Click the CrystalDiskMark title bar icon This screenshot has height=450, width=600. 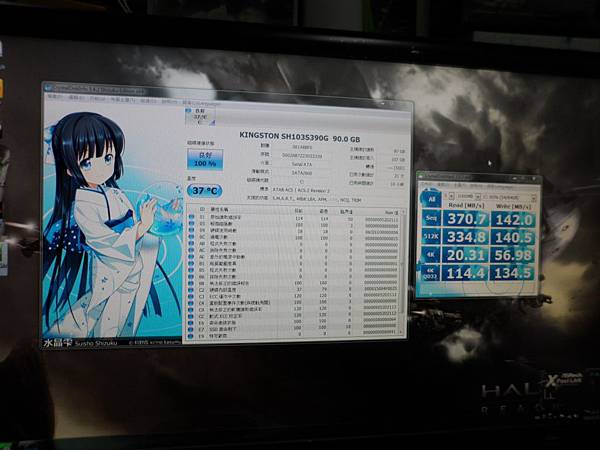(421, 176)
